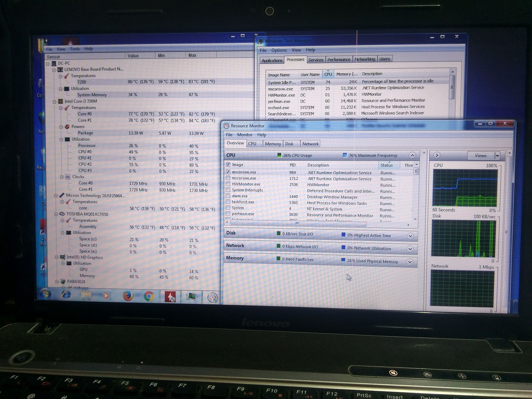Check the System process checkbox
The image size is (532, 399).
pyautogui.click(x=228, y=208)
